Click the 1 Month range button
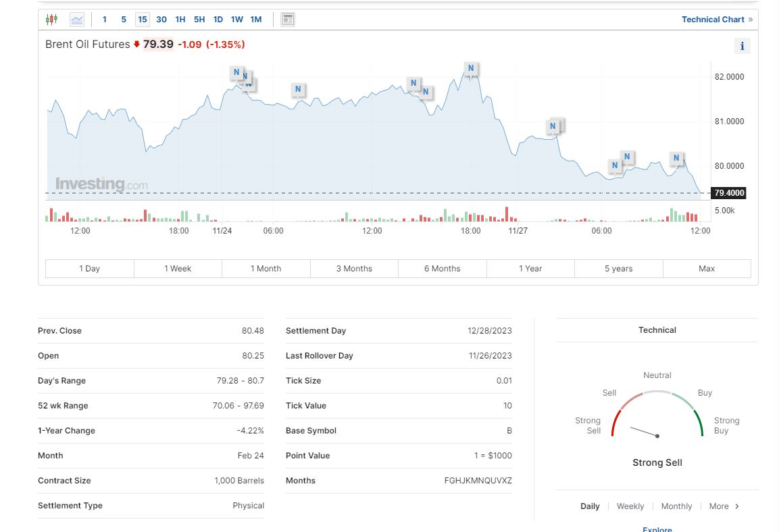The height and width of the screenshot is (532, 779). 266,269
